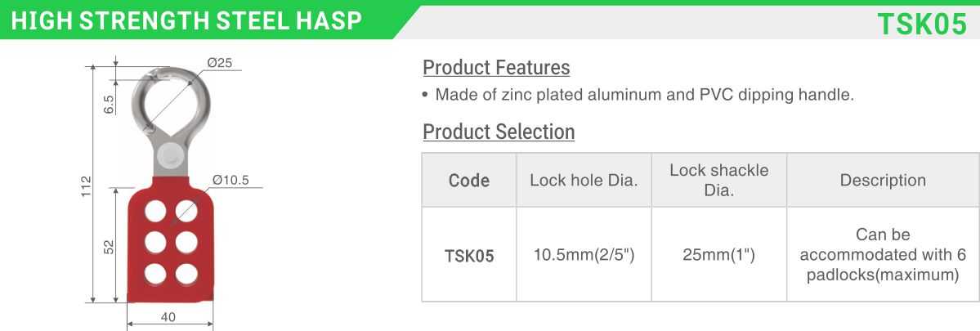This screenshot has height=331, width=980.
Task: Click the 112 overall height dimension
Action: tap(87, 186)
